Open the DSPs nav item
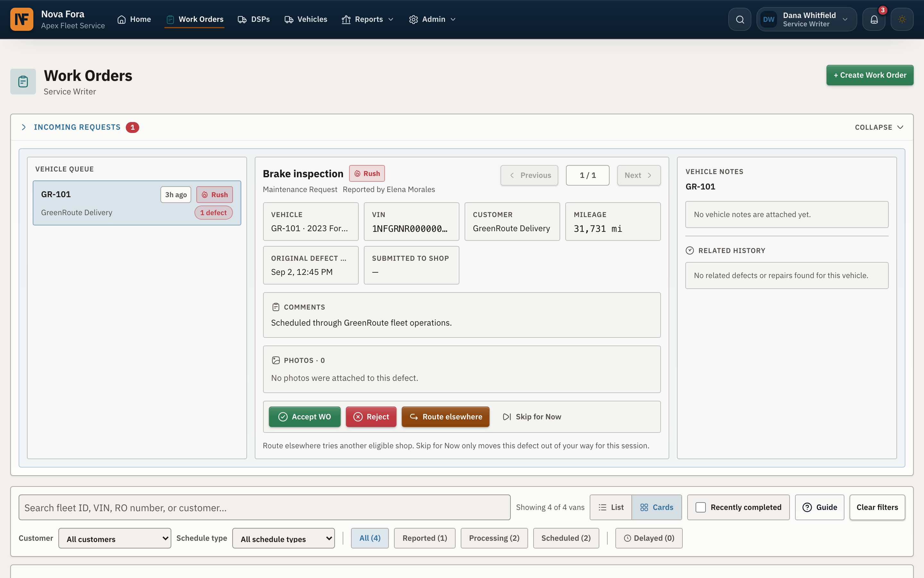The width and height of the screenshot is (924, 578). coord(253,19)
